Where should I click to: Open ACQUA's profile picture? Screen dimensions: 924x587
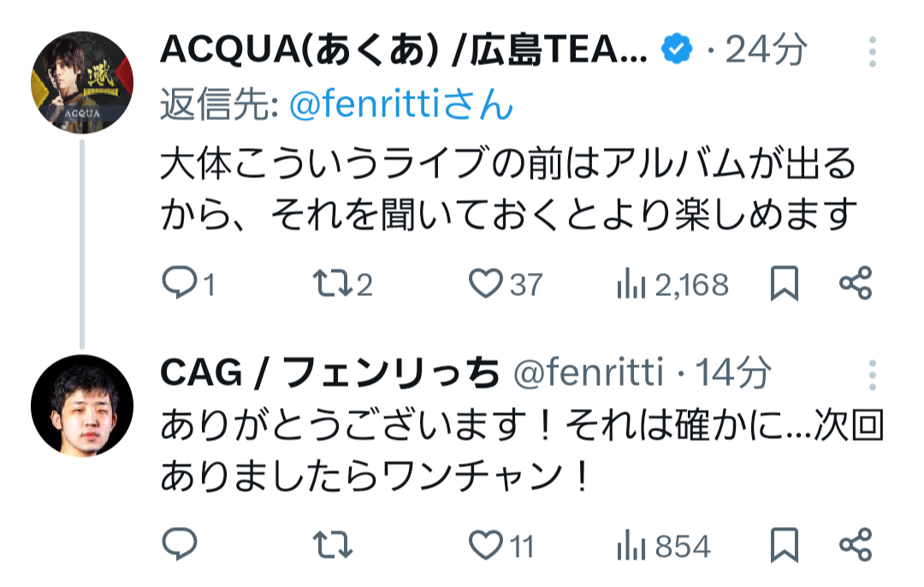coord(83,82)
